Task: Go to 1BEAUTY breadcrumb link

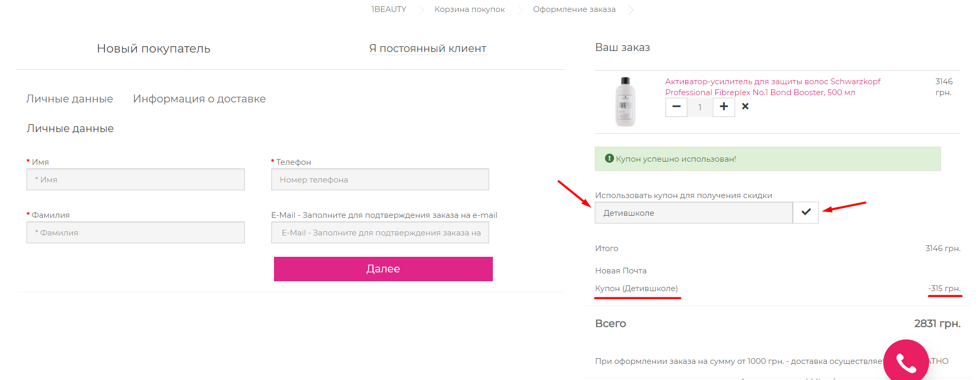Action: [388, 9]
